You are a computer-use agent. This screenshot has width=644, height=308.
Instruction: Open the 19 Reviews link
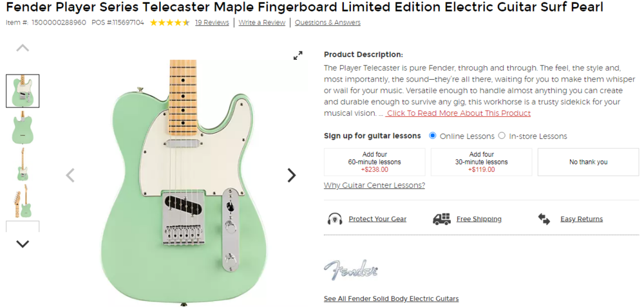click(212, 23)
